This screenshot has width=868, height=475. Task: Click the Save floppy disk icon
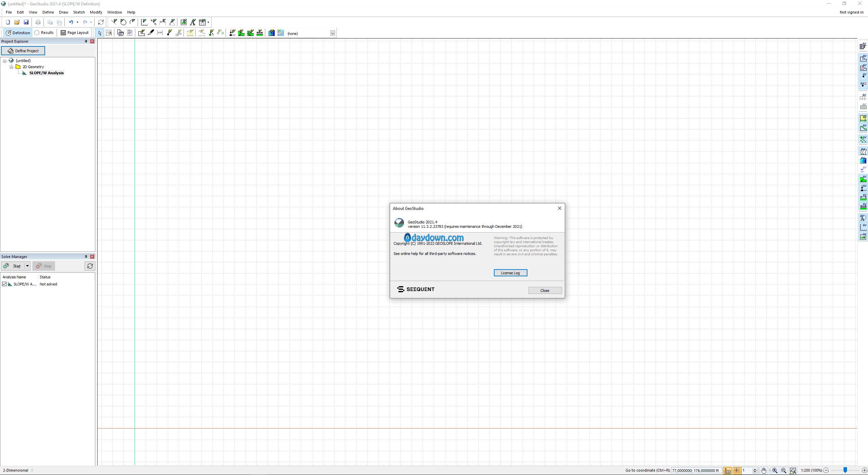coord(26,22)
